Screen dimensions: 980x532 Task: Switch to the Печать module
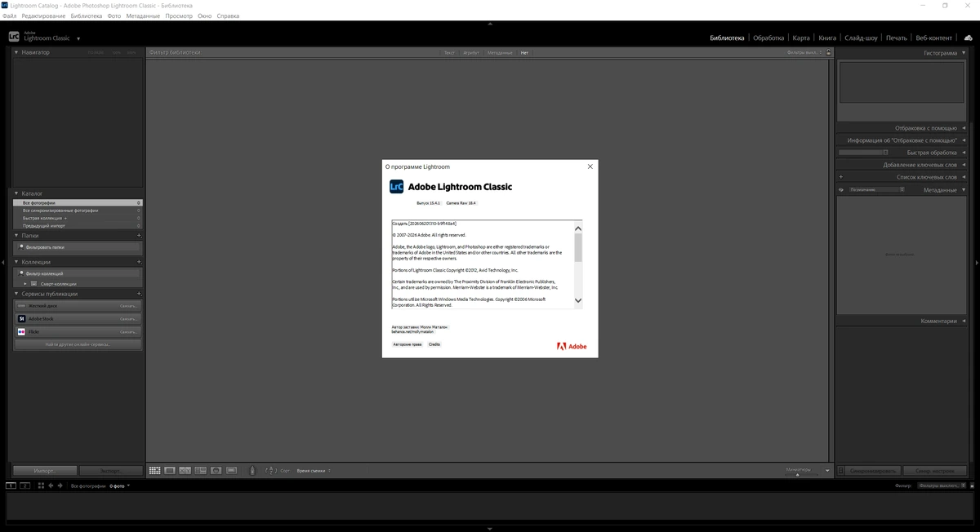coord(897,38)
